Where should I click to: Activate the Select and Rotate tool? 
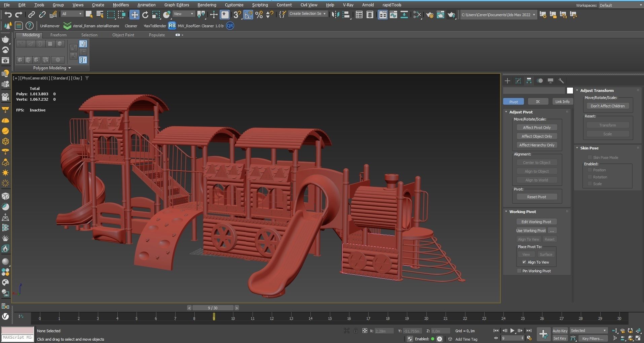point(145,14)
